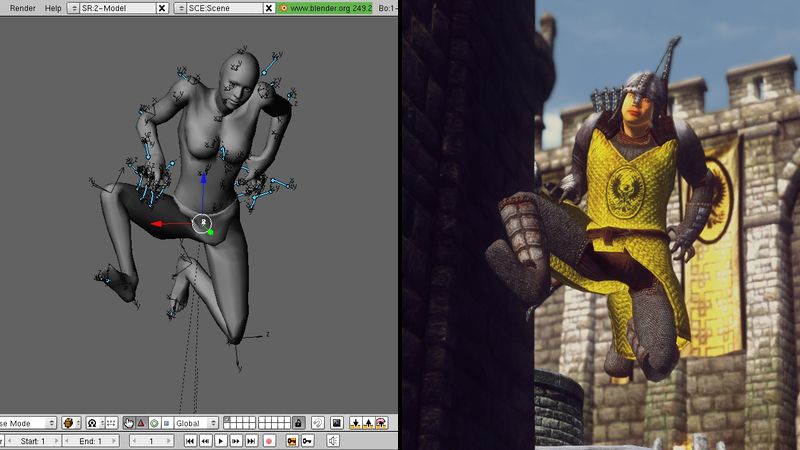Screen dimensions: 800x450
Task: Decrease the Start frame value
Action: (x=9, y=441)
